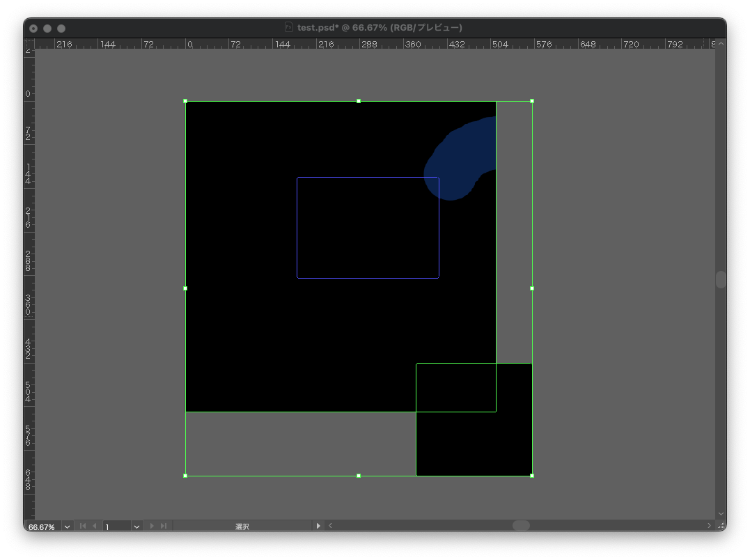Click the left-middle bounding box handle
Image resolution: width=750 pixels, height=560 pixels.
coord(185,288)
